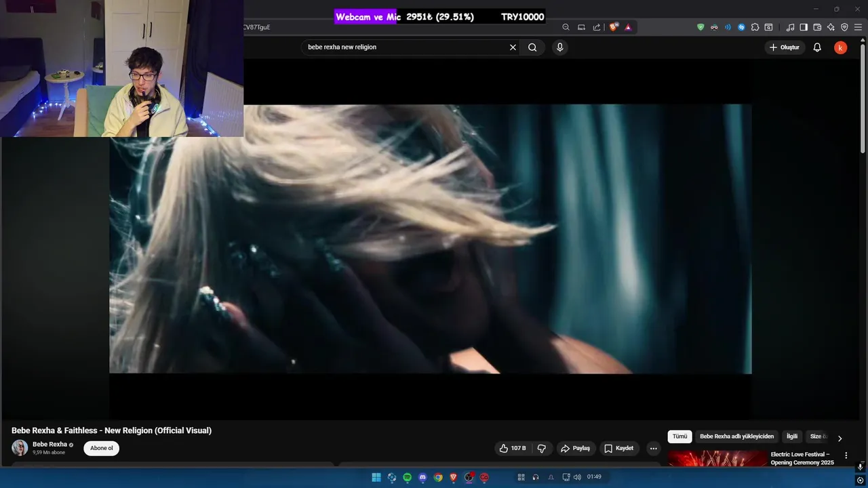Share video with Paylaş button

(x=575, y=448)
